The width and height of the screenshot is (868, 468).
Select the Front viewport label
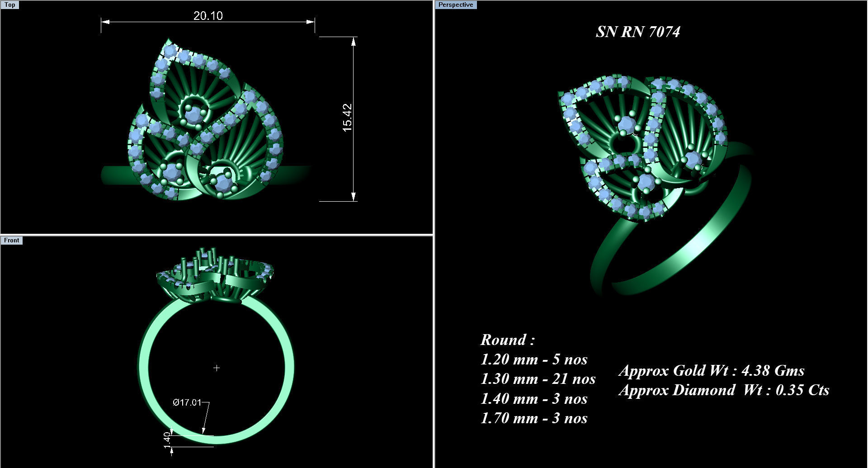[x=12, y=241]
